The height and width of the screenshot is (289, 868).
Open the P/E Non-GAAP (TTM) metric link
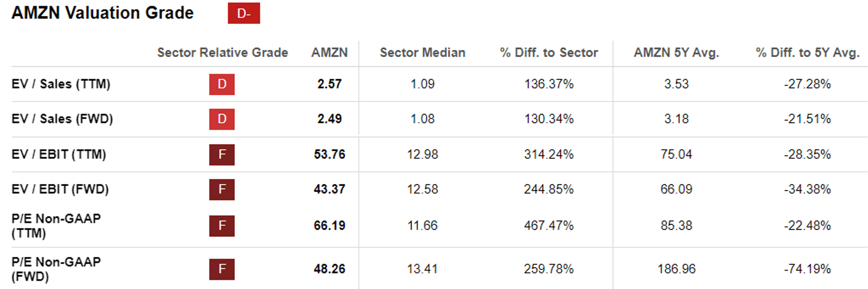point(56,225)
